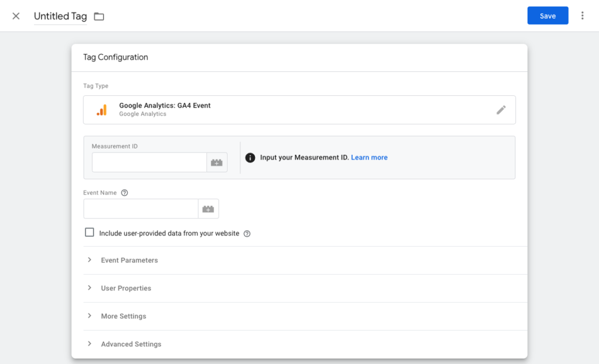Open variable picker beside Measurement ID field
This screenshot has width=599, height=364.
pyautogui.click(x=216, y=163)
